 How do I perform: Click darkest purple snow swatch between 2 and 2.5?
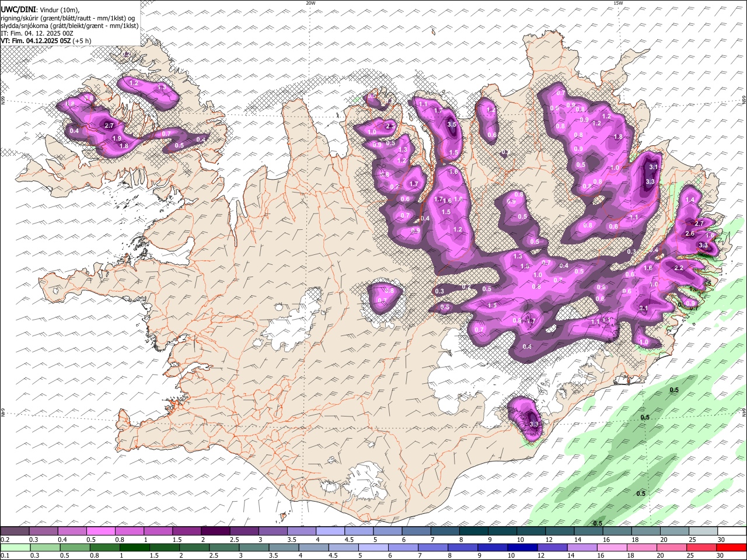pyautogui.click(x=215, y=531)
